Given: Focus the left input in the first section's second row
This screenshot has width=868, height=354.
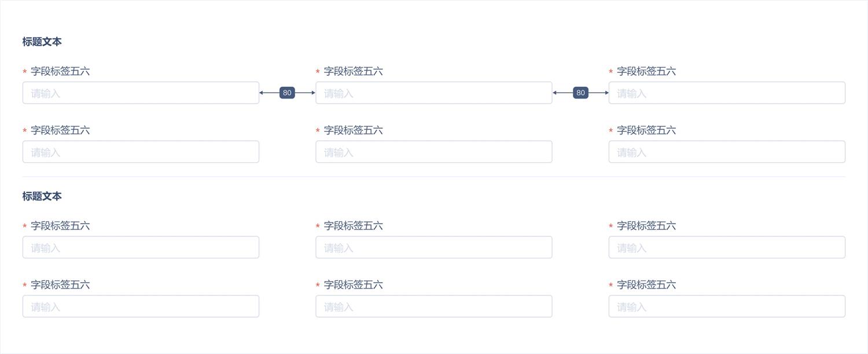Looking at the screenshot, I should coord(141,152).
